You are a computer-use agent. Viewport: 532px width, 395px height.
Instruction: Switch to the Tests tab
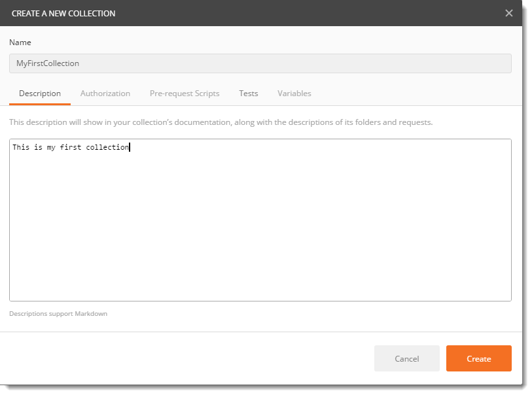pyautogui.click(x=249, y=94)
